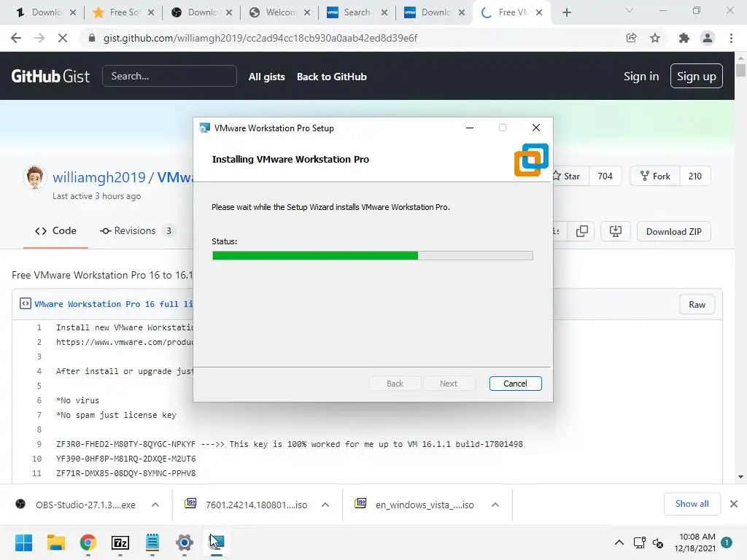
Task: Open Chrome extensions puzzle icon
Action: pyautogui.click(x=684, y=38)
